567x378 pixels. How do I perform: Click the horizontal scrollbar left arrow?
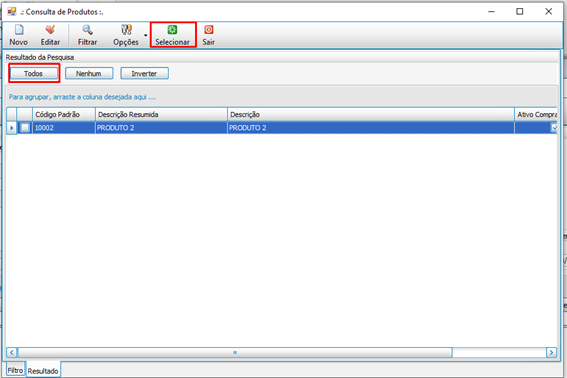[12, 352]
